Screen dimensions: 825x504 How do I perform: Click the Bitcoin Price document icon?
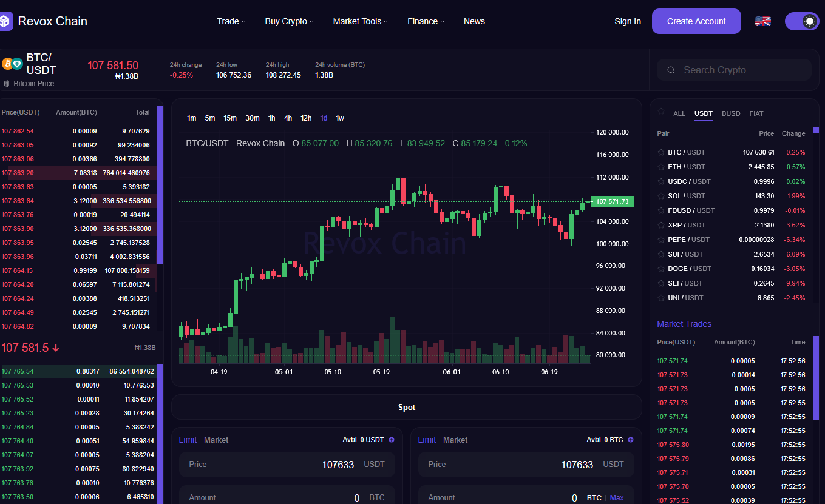pyautogui.click(x=7, y=84)
